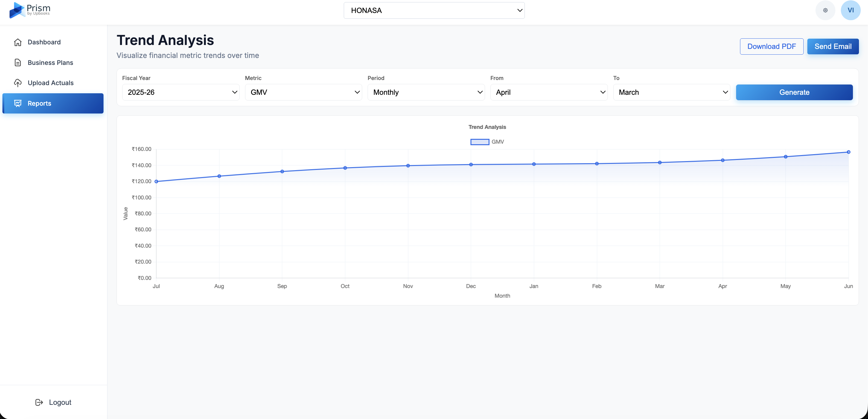Viewport: 868px width, 419px height.
Task: Click the Upload Actuals cloud icon
Action: 18,83
